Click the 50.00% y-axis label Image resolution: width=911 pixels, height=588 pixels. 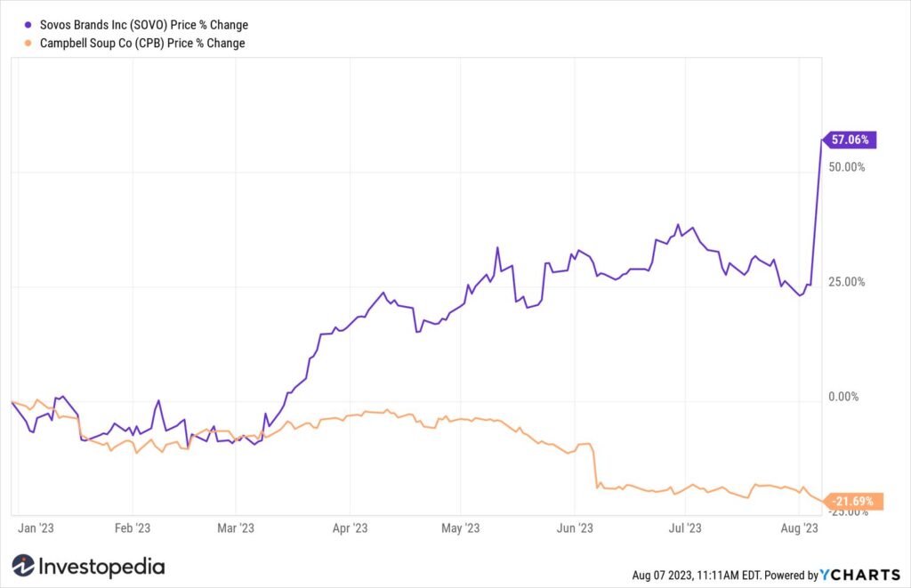(847, 167)
